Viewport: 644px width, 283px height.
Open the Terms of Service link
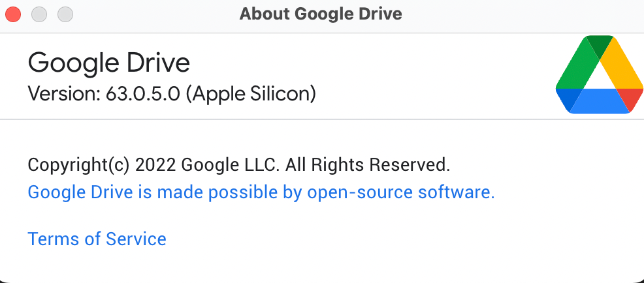(x=97, y=239)
